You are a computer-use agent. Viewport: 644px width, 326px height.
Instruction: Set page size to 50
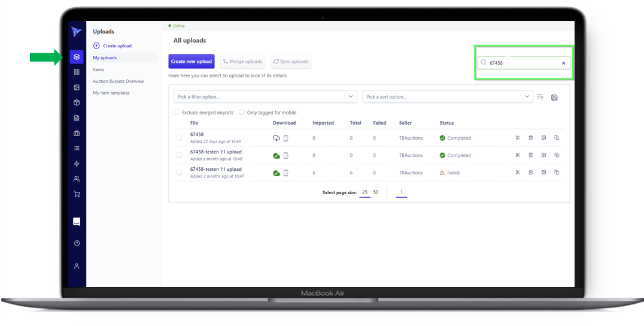pyautogui.click(x=376, y=192)
